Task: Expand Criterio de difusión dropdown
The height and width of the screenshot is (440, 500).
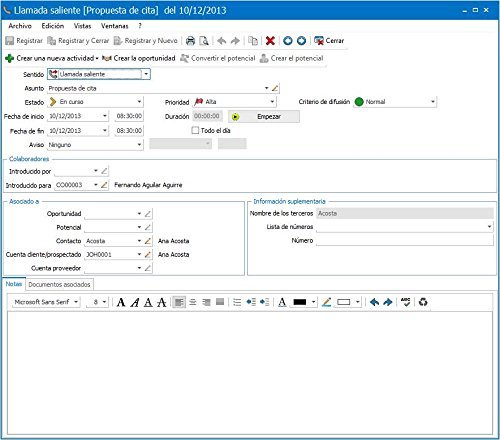Action: [433, 102]
